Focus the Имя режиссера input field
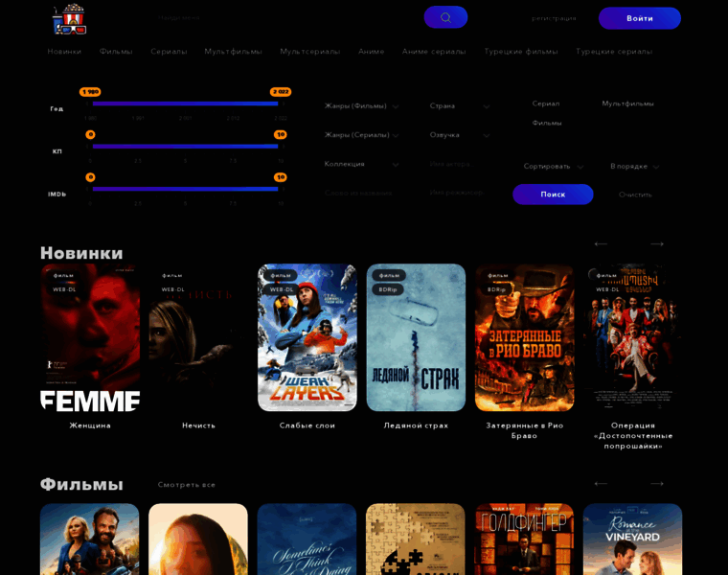 [x=459, y=193]
